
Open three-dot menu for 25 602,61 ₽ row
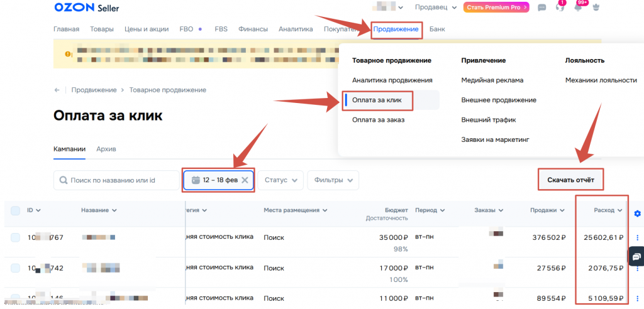[x=637, y=237]
